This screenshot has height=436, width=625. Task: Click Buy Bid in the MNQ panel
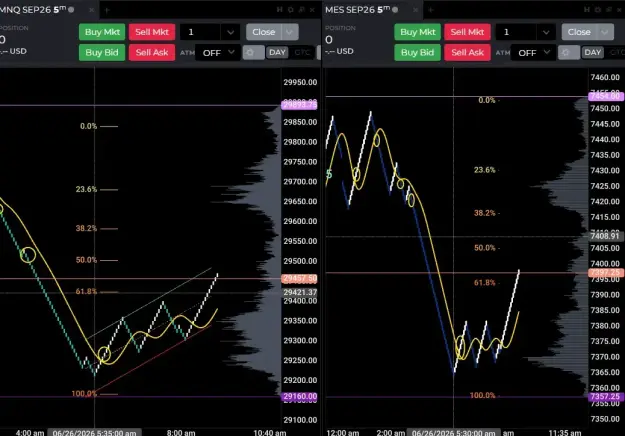pyautogui.click(x=102, y=52)
